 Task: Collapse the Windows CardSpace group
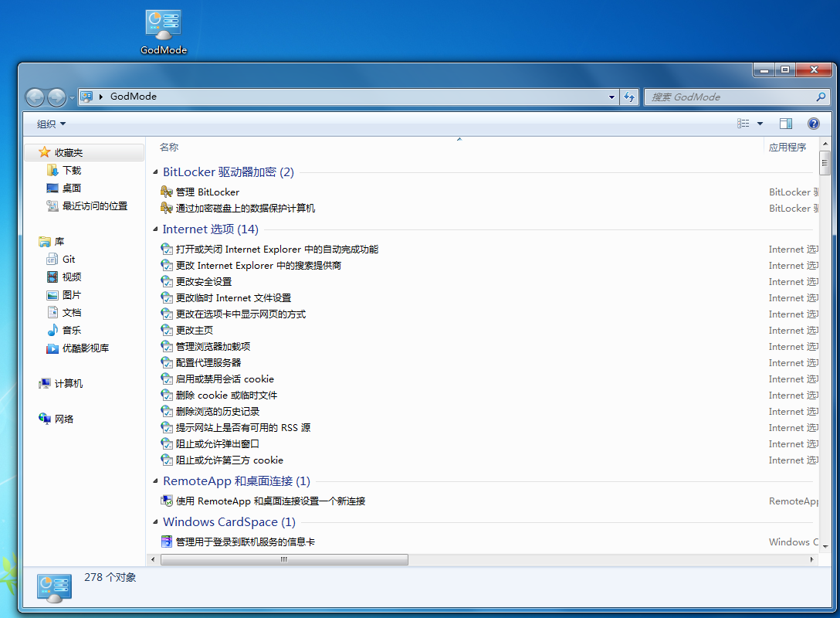click(155, 522)
